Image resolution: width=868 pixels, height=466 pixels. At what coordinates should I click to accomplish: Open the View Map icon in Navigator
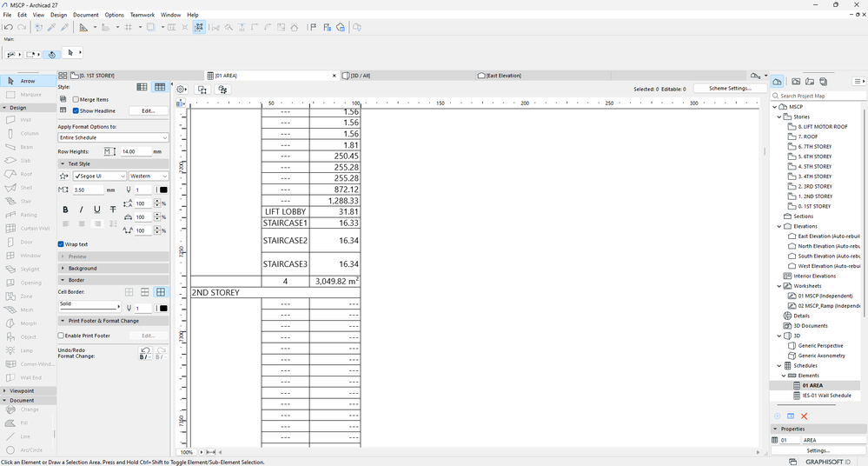click(x=796, y=82)
